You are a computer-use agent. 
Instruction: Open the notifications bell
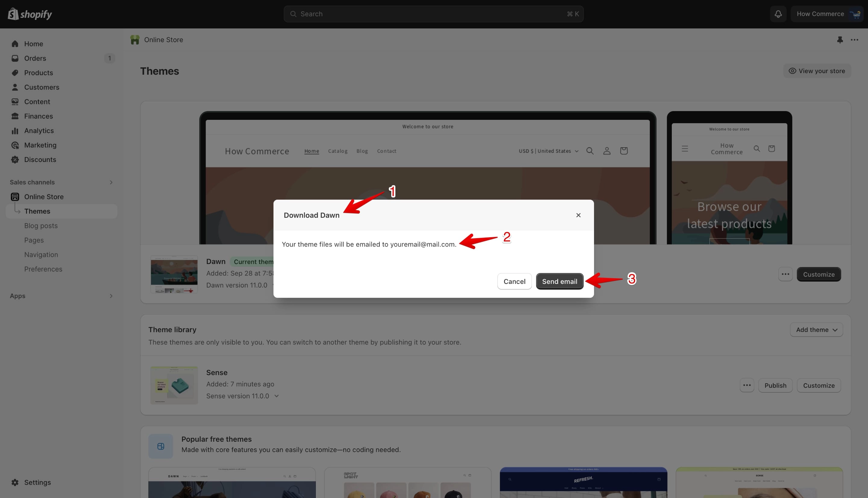click(x=778, y=14)
